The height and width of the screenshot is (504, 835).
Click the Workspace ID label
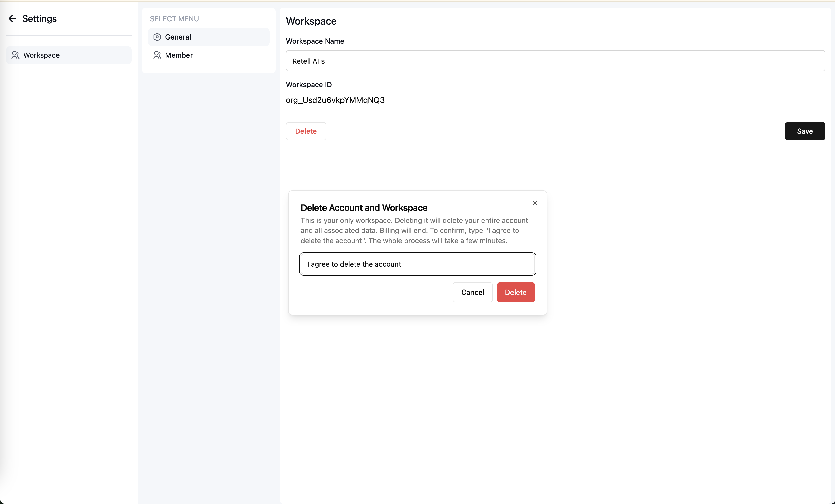(308, 85)
